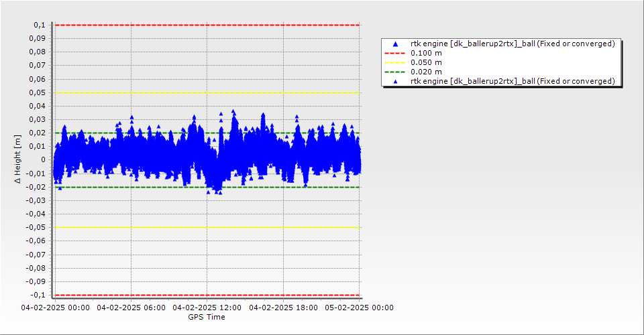This screenshot has height=335, width=644.
Task: Click the 04-02-2025 18:00 time label
Action: click(x=283, y=308)
